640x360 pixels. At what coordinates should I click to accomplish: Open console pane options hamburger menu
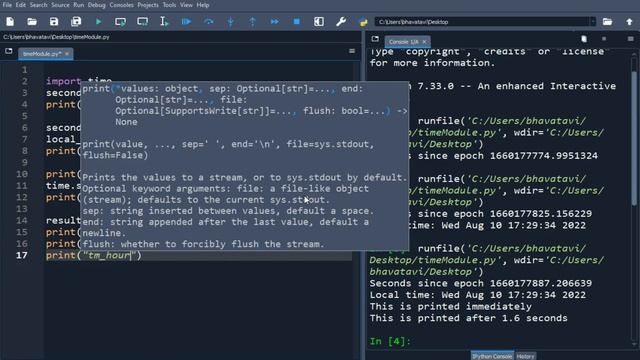631,39
